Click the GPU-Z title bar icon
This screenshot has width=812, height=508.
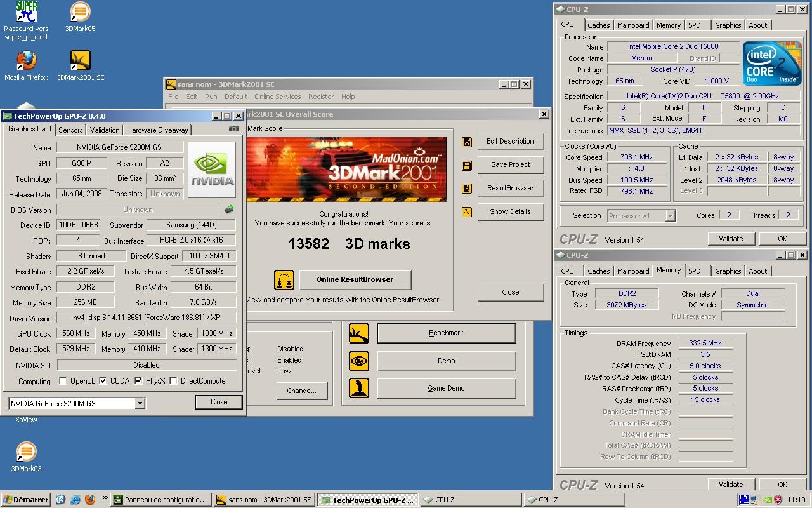pyautogui.click(x=8, y=116)
